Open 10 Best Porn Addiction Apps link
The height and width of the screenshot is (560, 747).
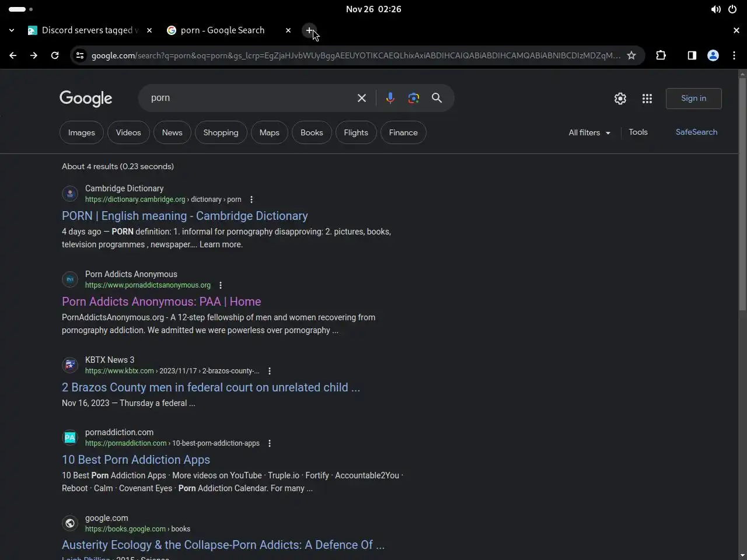[x=136, y=460]
